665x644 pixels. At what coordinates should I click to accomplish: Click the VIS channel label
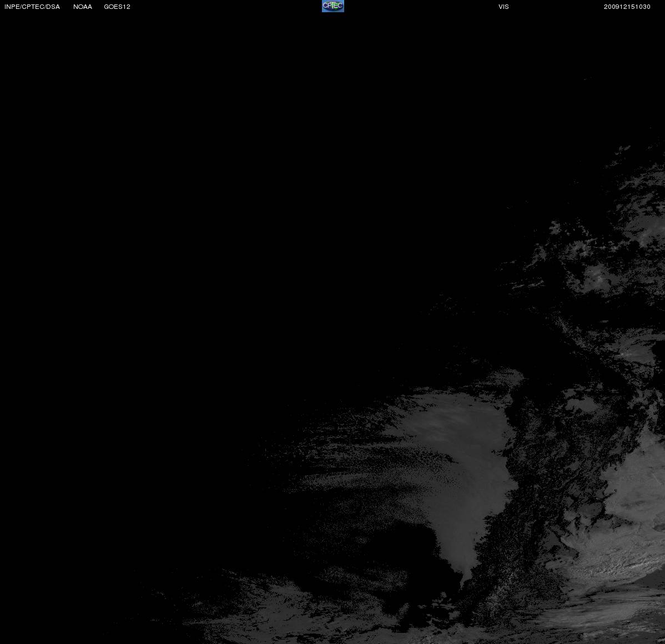[504, 7]
